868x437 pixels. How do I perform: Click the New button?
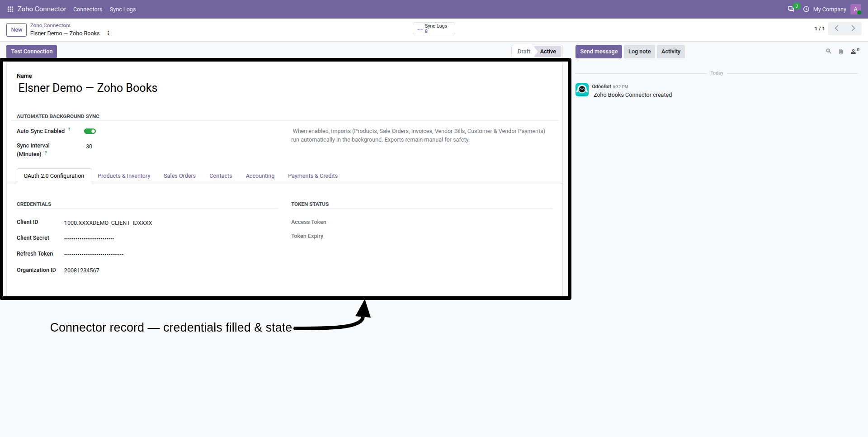17,30
